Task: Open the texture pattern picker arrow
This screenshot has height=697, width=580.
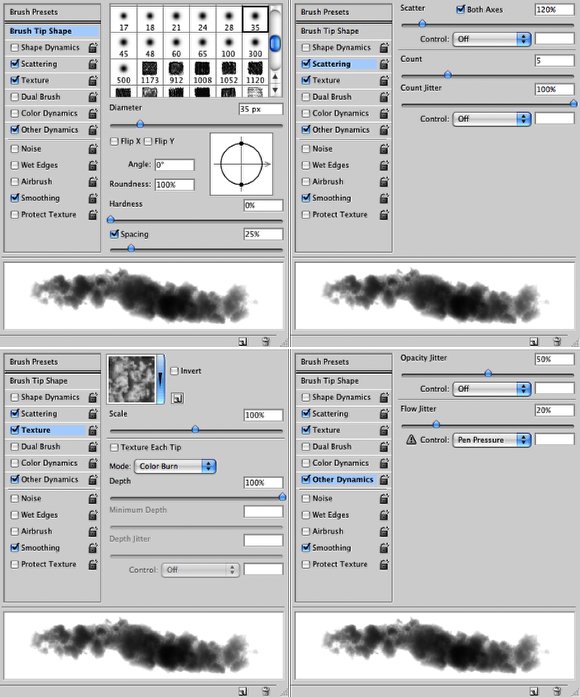Action: pos(160,379)
